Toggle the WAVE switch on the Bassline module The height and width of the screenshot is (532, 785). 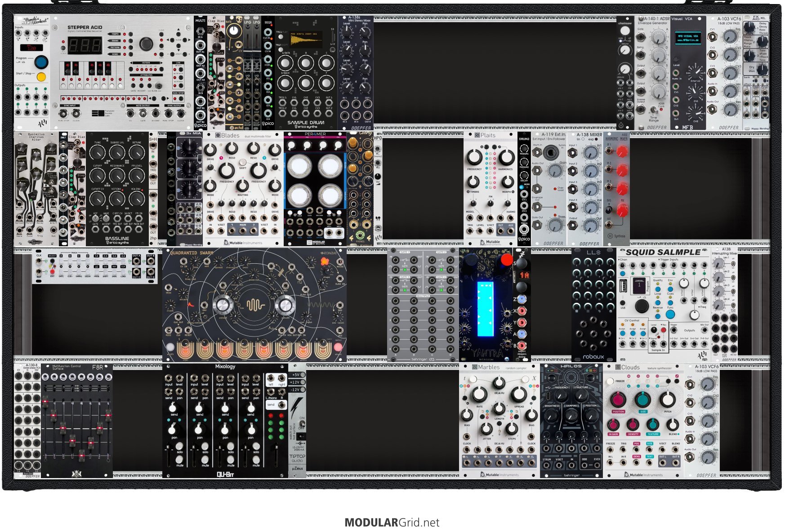tap(106, 217)
